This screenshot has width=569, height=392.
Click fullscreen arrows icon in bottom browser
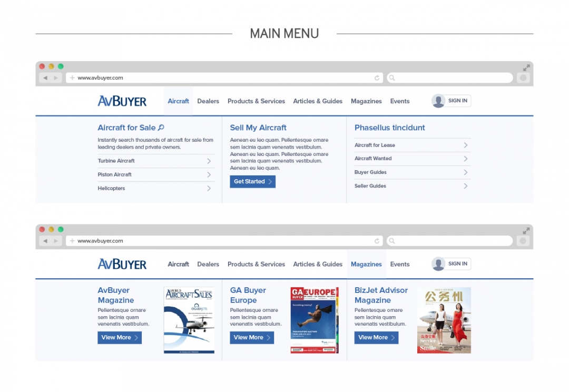click(x=526, y=230)
